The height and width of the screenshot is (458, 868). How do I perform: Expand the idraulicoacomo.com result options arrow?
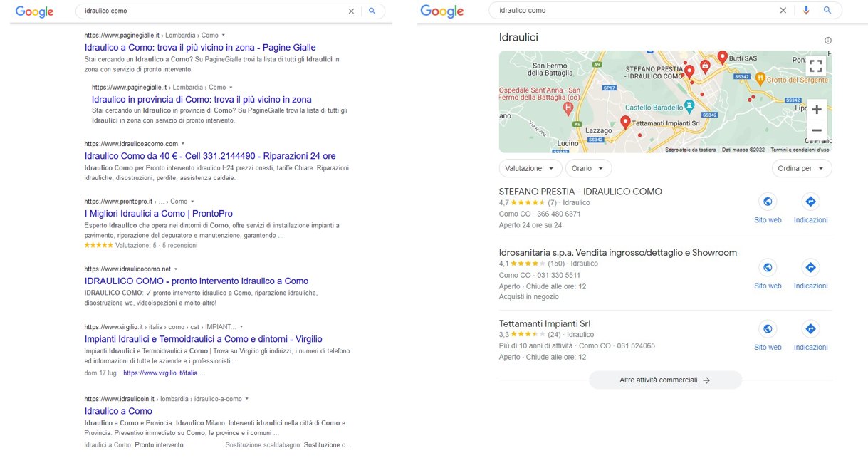pos(183,144)
